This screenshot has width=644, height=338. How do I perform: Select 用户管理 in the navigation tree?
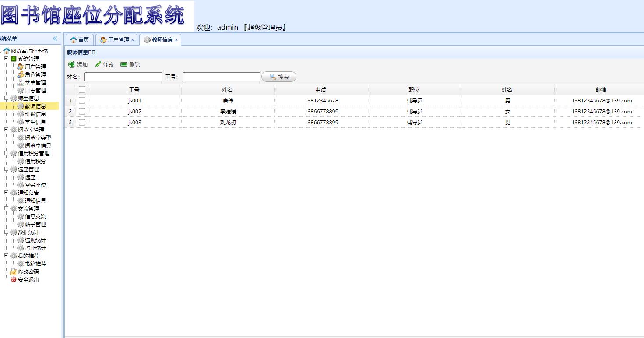35,67
